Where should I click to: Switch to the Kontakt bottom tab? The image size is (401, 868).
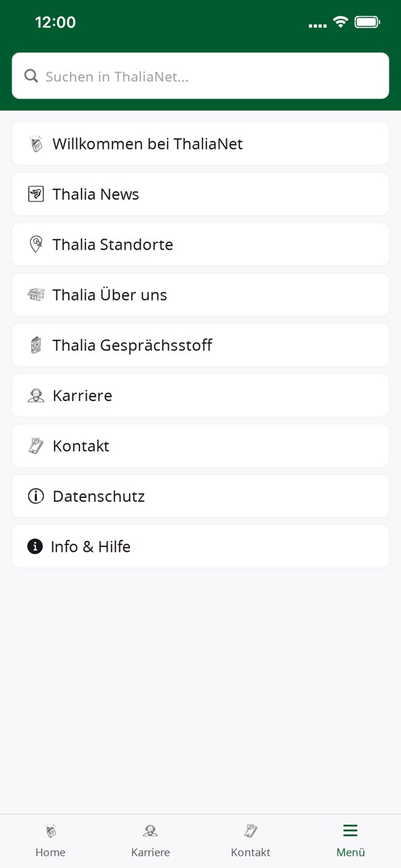(x=250, y=840)
